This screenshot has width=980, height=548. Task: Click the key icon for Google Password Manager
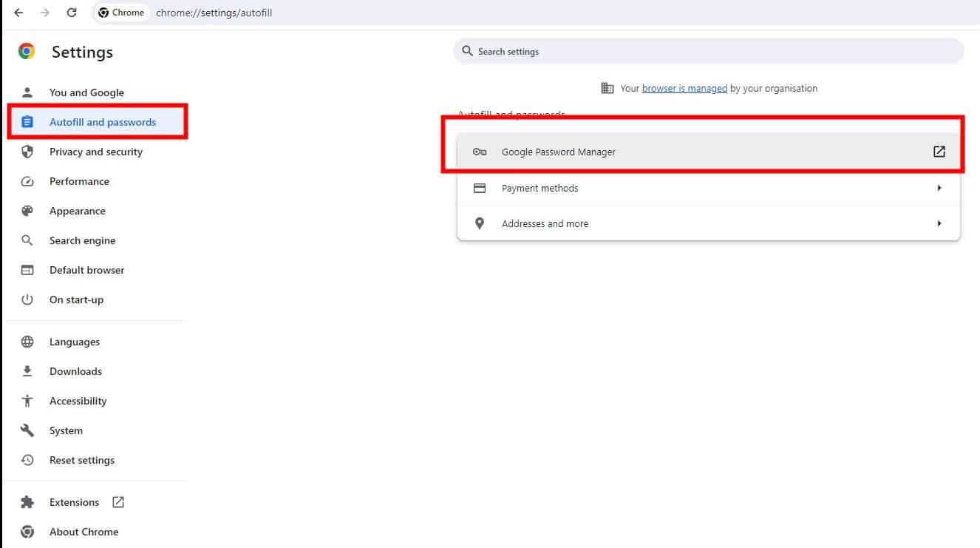[x=480, y=152]
